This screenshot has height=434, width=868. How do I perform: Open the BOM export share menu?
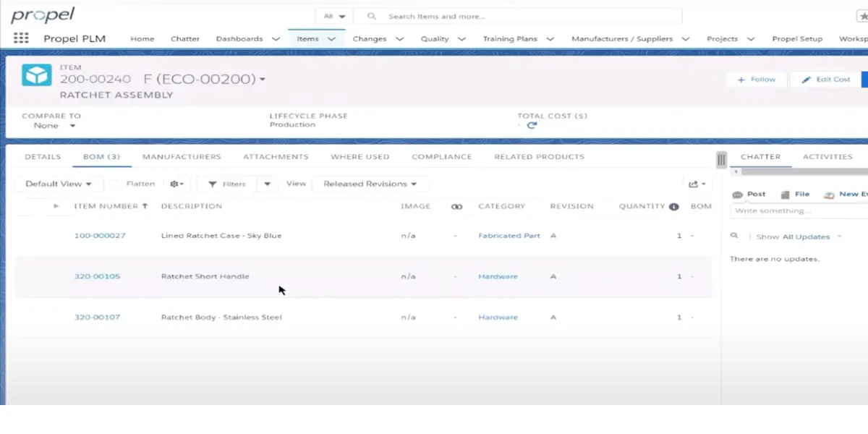tap(697, 184)
